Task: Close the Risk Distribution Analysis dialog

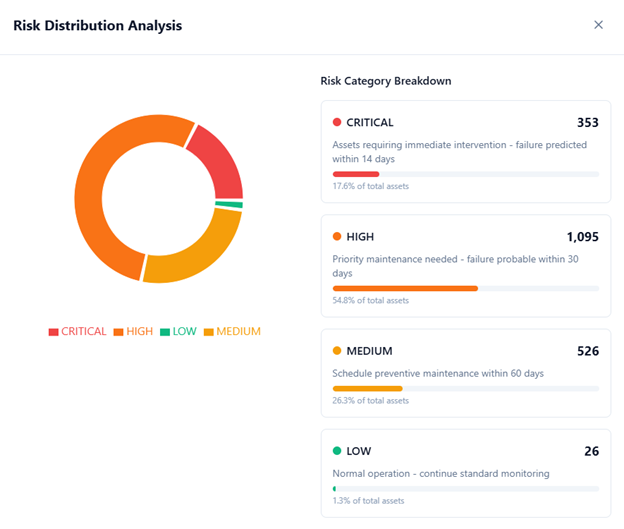Action: [598, 25]
